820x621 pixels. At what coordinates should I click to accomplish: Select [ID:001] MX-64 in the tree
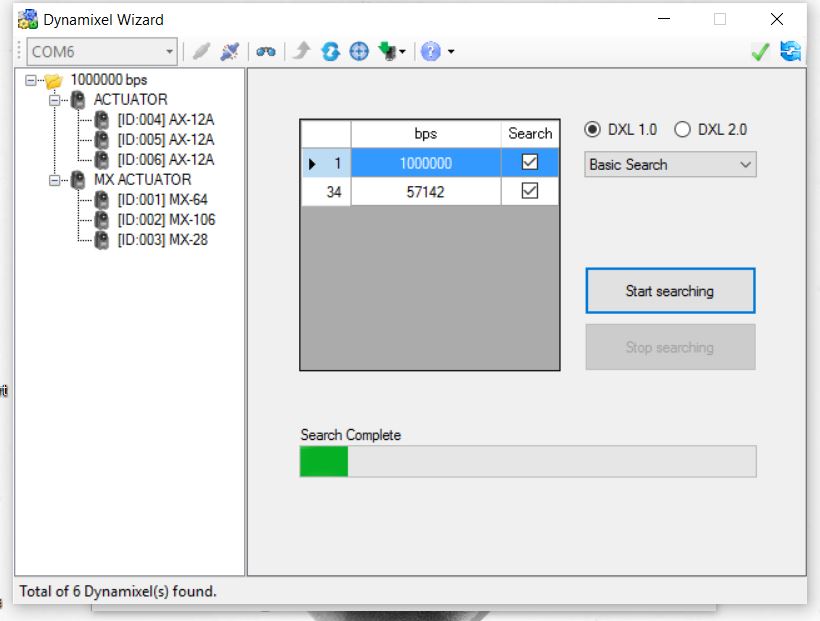pyautogui.click(x=163, y=199)
